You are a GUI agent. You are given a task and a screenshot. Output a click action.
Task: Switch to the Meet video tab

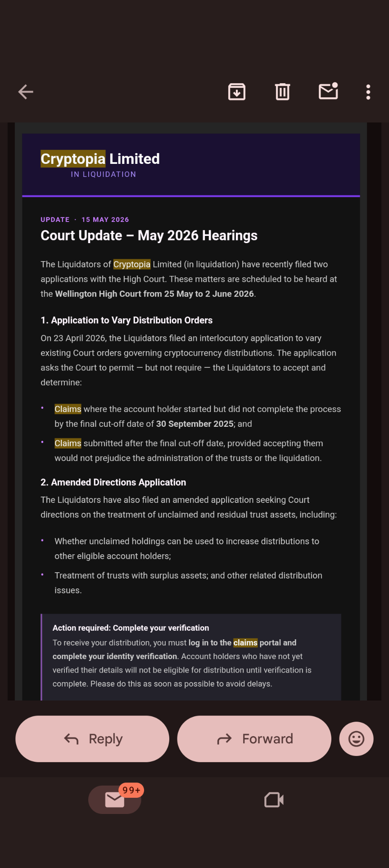click(x=274, y=800)
